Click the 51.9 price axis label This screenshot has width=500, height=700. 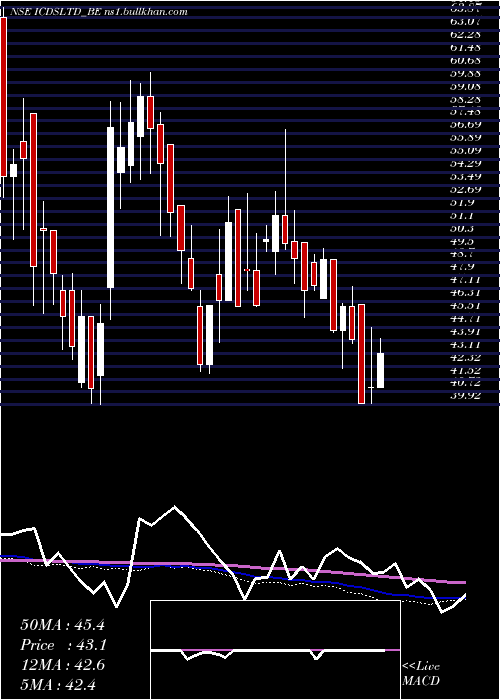tap(463, 202)
